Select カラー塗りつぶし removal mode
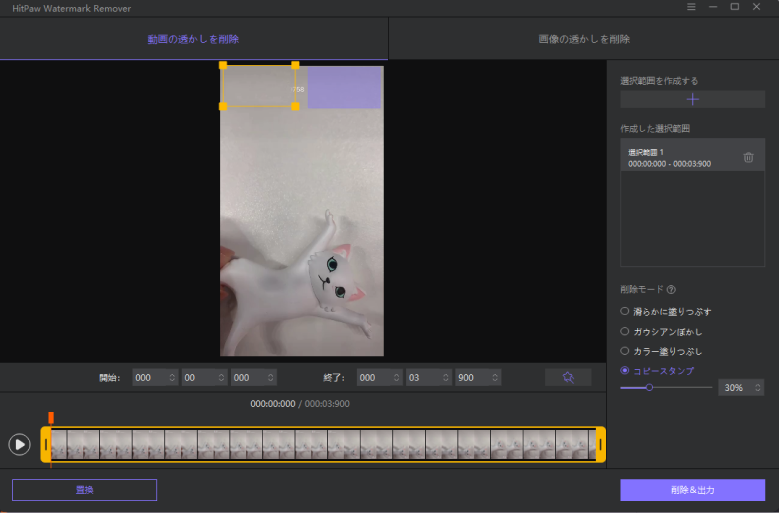 click(625, 351)
